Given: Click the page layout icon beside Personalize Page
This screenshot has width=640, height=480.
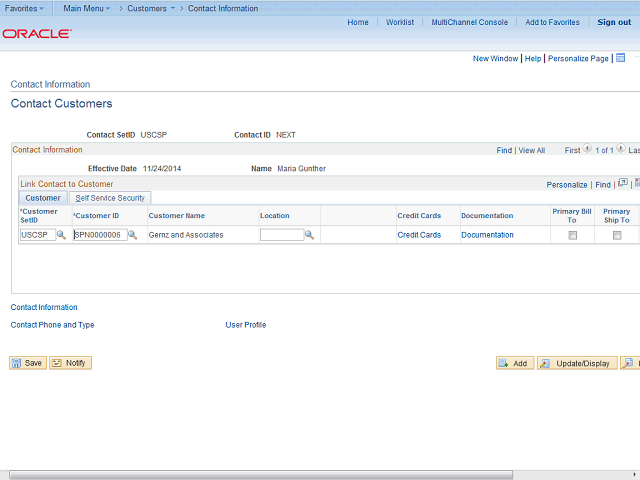Looking at the screenshot, I should pos(620,58).
